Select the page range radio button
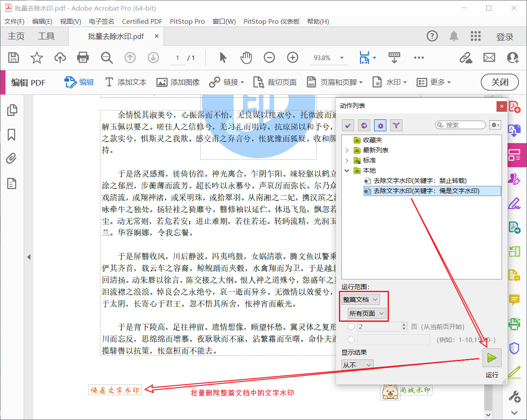The width and height of the screenshot is (527, 420). (351, 340)
